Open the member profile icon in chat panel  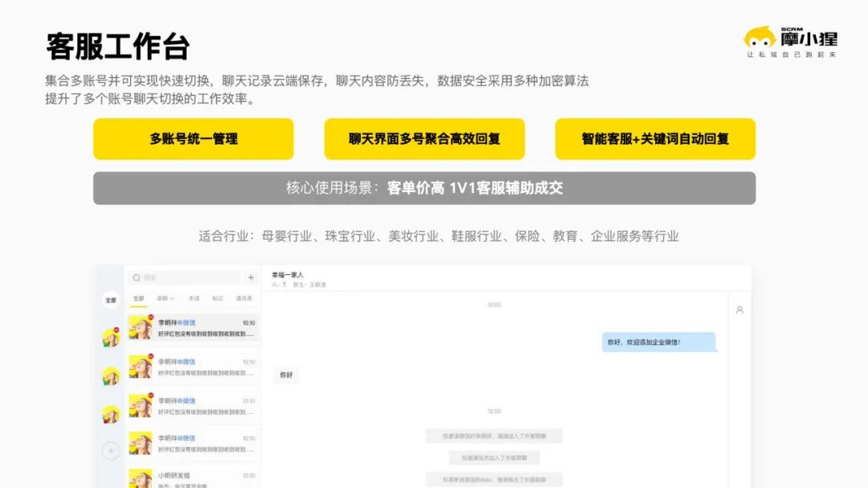[x=739, y=310]
